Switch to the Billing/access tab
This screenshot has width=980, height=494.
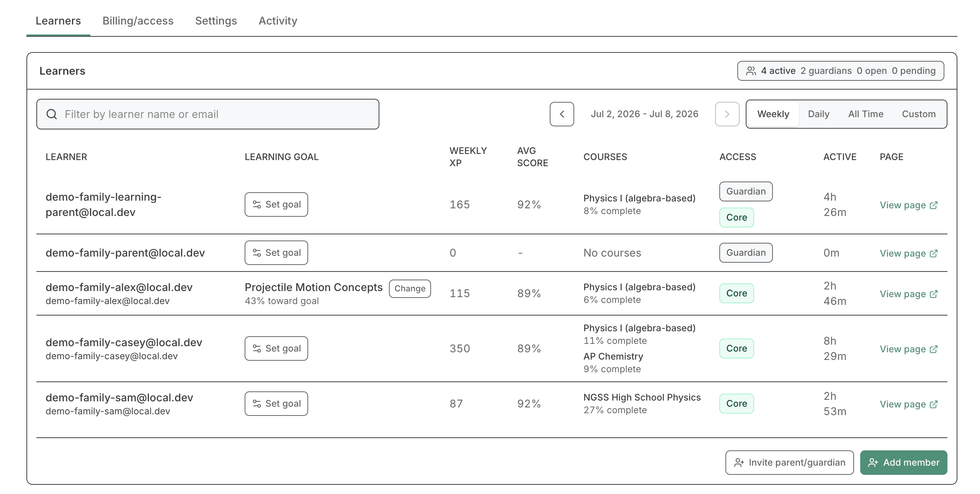click(x=138, y=21)
